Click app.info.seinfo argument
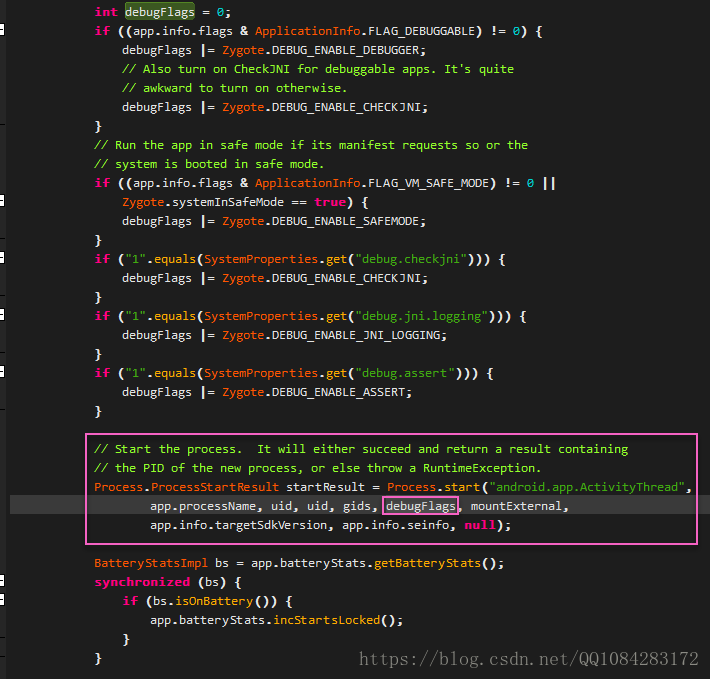Screen dimensions: 710x679 (x=395, y=526)
